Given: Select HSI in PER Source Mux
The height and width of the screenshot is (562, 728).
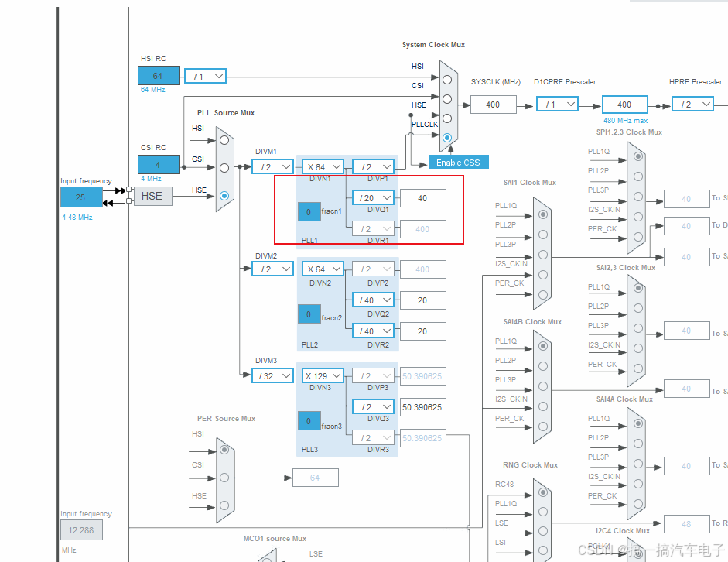Looking at the screenshot, I should pos(224,450).
